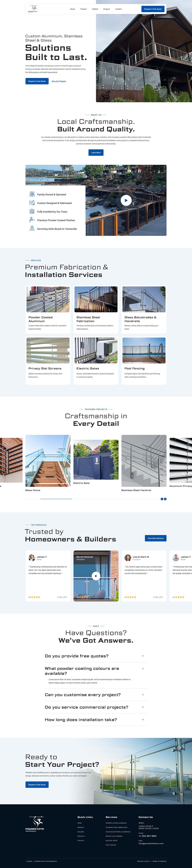Play the boardwalk video in About section
Image resolution: width=192 pixels, height=868 pixels.
[x=126, y=200]
